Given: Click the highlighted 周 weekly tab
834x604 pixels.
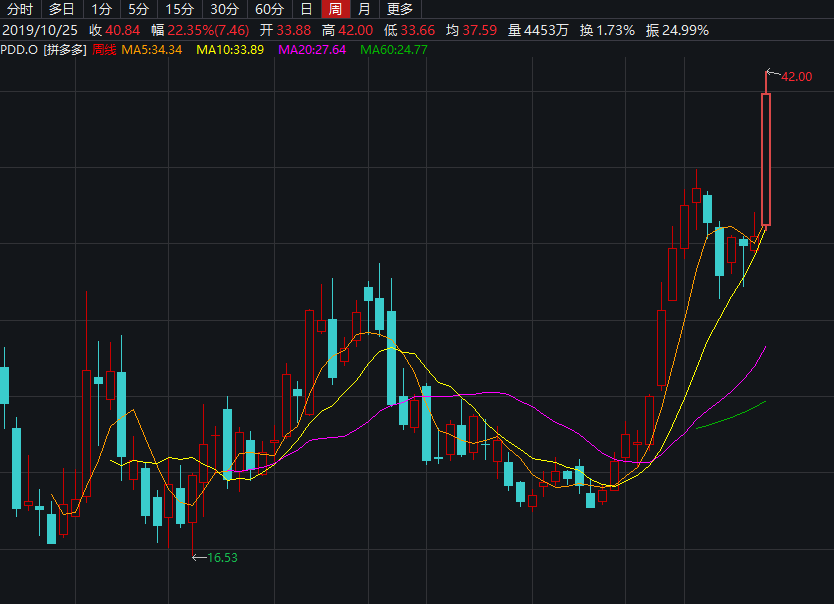Looking at the screenshot, I should [x=335, y=10].
